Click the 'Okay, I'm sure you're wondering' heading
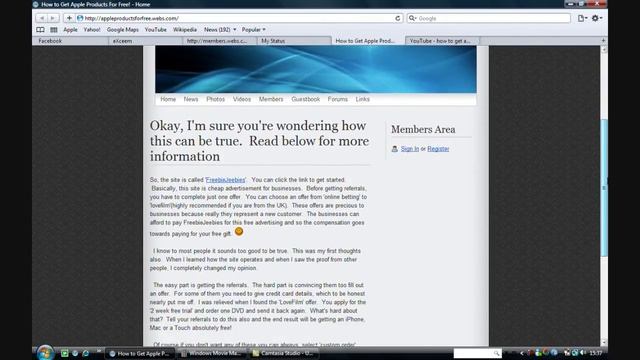Viewport: 640px width, 360px height. [x=259, y=141]
